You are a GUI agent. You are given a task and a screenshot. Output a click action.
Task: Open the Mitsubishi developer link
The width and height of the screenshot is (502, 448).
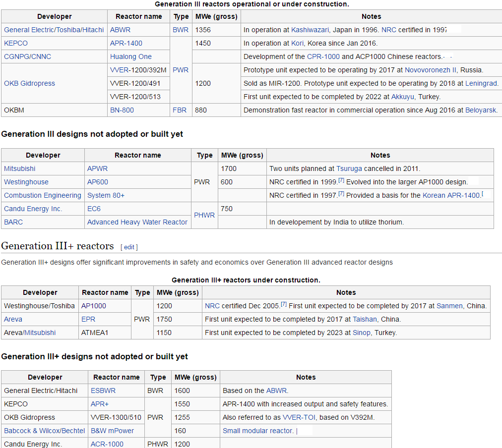(19, 168)
